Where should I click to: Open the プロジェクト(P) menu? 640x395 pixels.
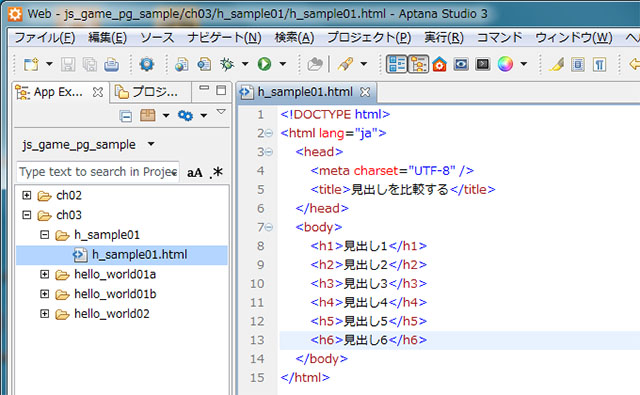click(x=369, y=38)
